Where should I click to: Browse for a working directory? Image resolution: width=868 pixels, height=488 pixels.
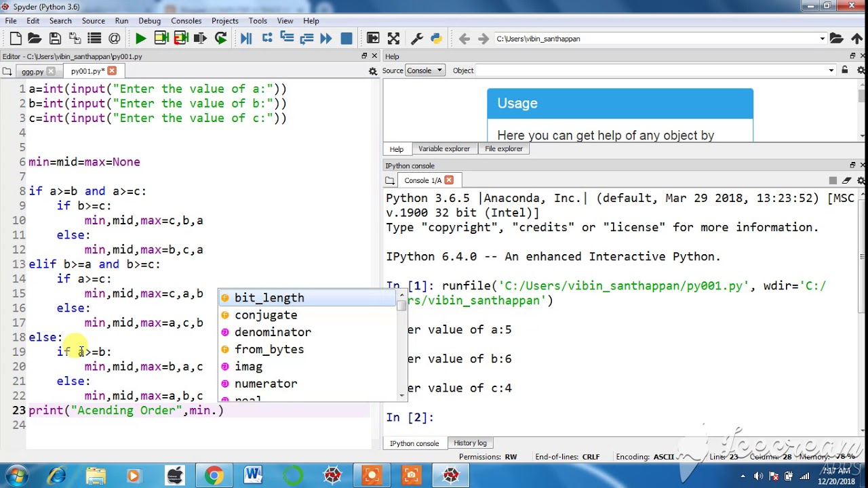[837, 39]
